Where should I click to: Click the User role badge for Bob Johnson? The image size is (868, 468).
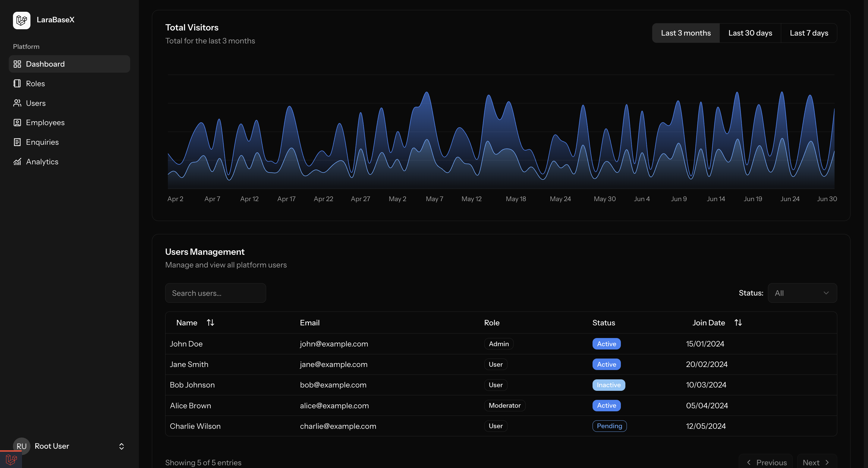496,385
